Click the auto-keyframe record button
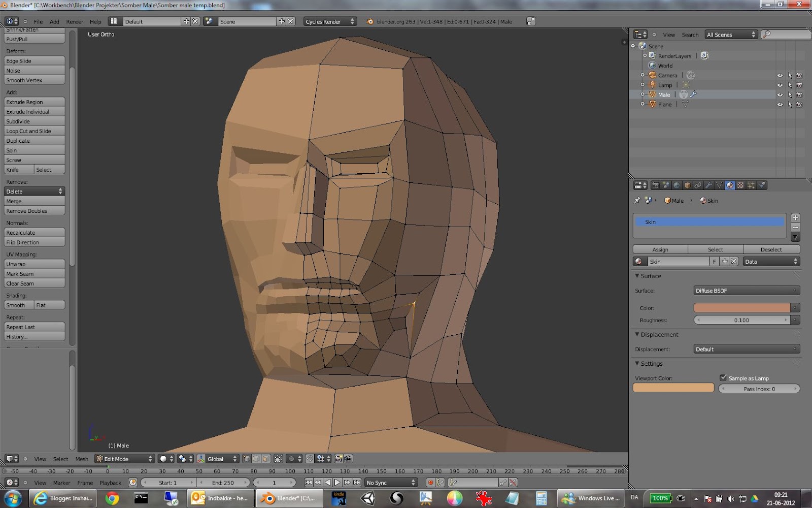Image resolution: width=812 pixels, height=508 pixels. (430, 483)
